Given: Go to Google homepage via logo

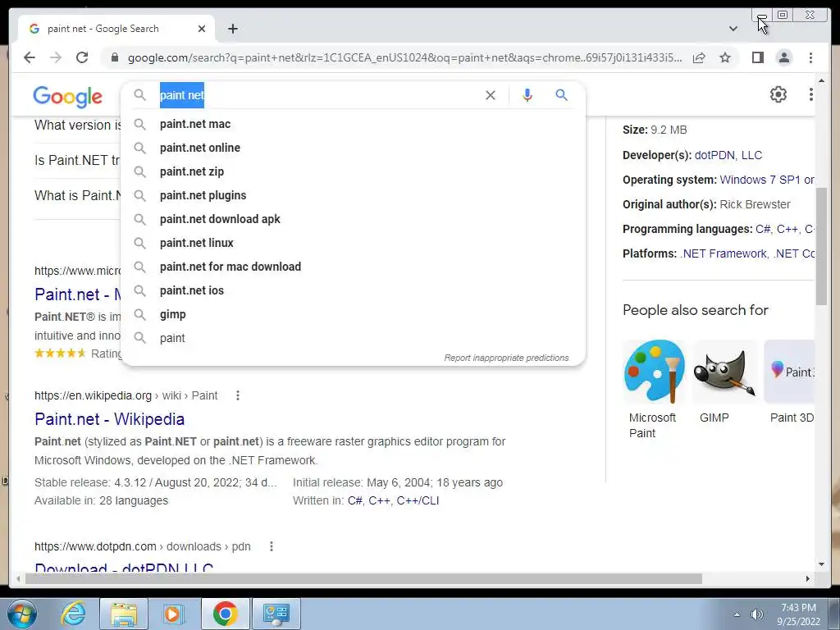Looking at the screenshot, I should [x=67, y=97].
